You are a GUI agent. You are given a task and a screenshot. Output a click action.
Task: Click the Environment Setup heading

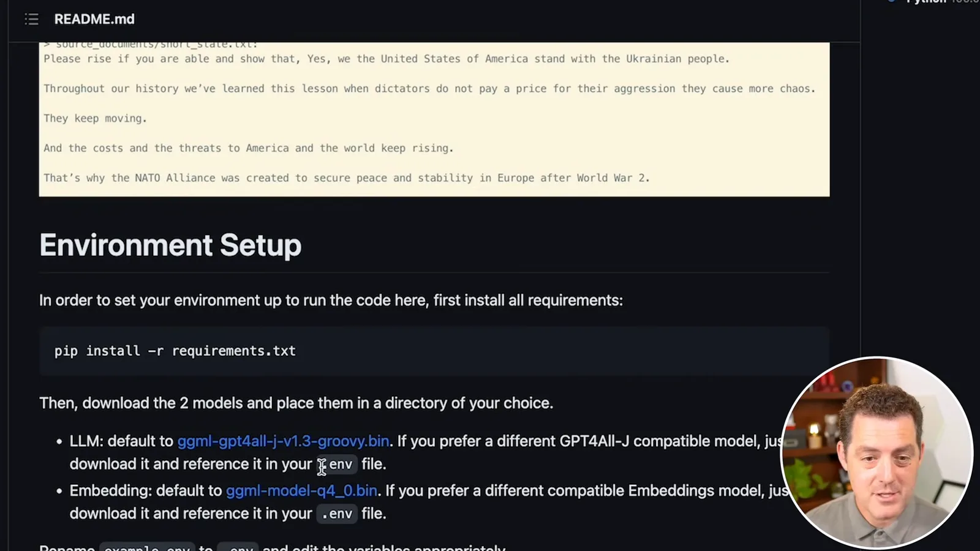coord(170,245)
